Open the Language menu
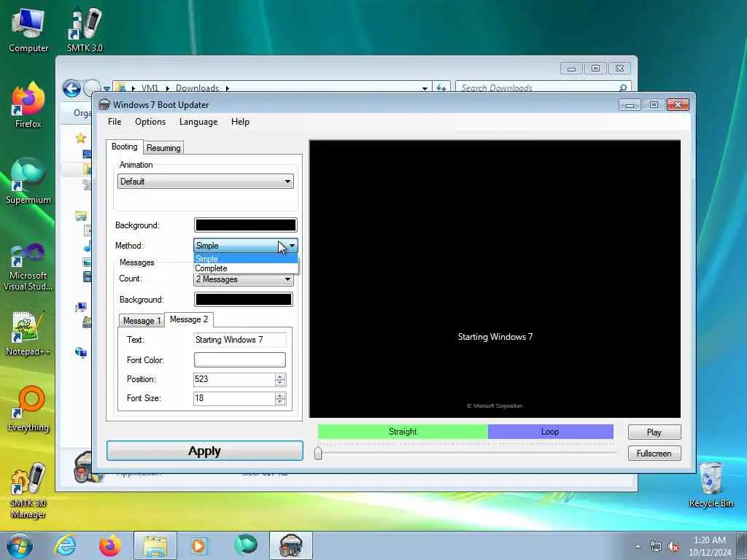 tap(198, 122)
